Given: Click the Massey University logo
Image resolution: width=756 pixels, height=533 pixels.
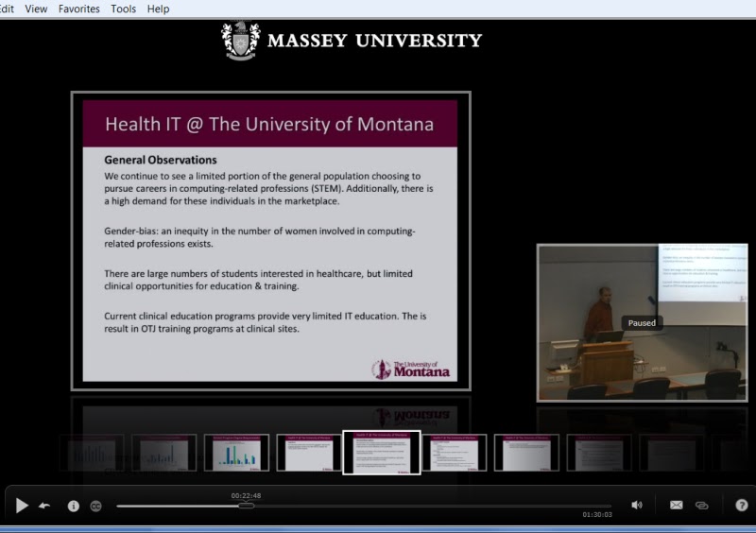Looking at the screenshot, I should [x=352, y=41].
